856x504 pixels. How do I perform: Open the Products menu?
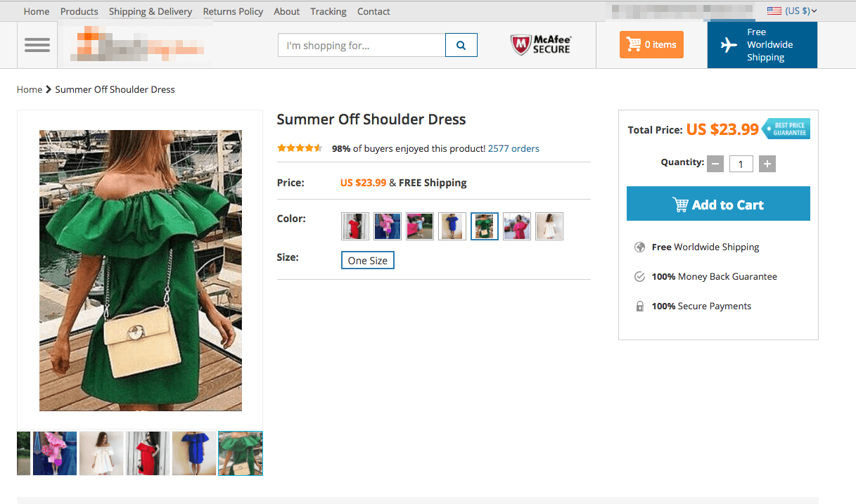[79, 11]
